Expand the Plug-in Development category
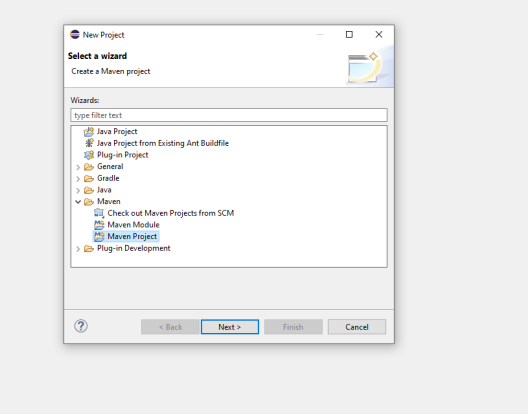The width and height of the screenshot is (529, 415). point(78,249)
